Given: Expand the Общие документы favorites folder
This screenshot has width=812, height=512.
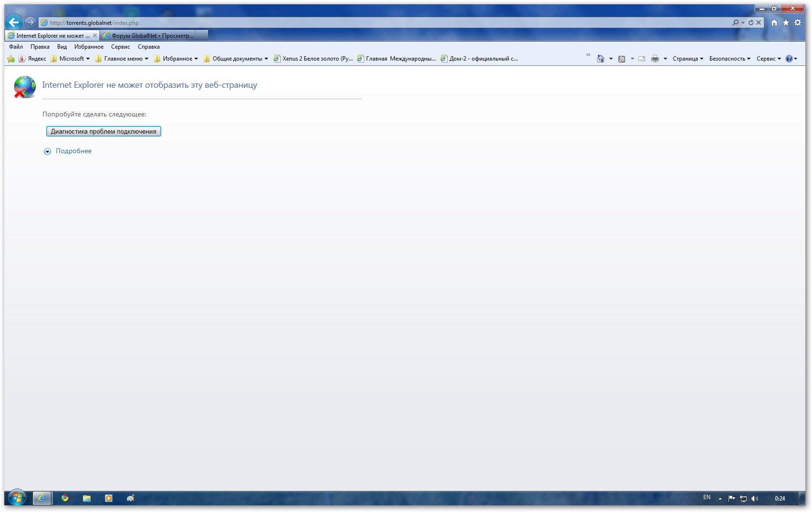Looking at the screenshot, I should tap(236, 59).
